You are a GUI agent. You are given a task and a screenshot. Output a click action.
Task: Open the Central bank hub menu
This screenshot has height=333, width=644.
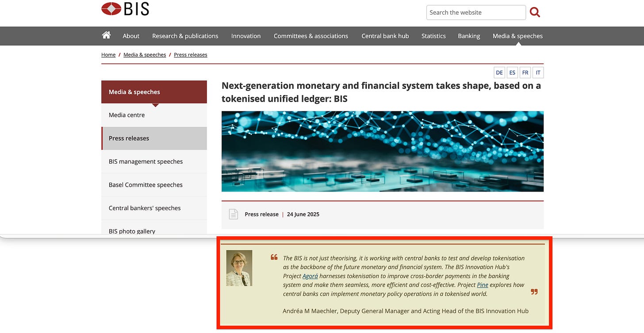tap(385, 36)
